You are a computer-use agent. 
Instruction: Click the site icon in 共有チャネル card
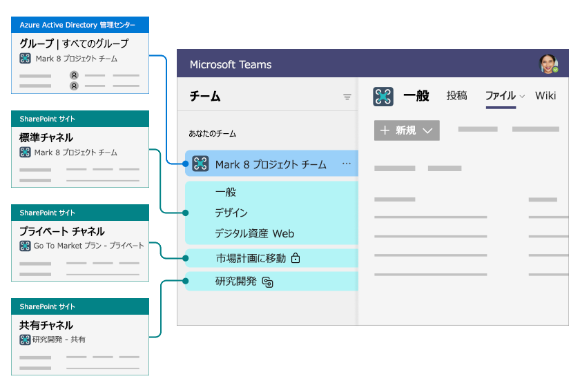click(25, 340)
